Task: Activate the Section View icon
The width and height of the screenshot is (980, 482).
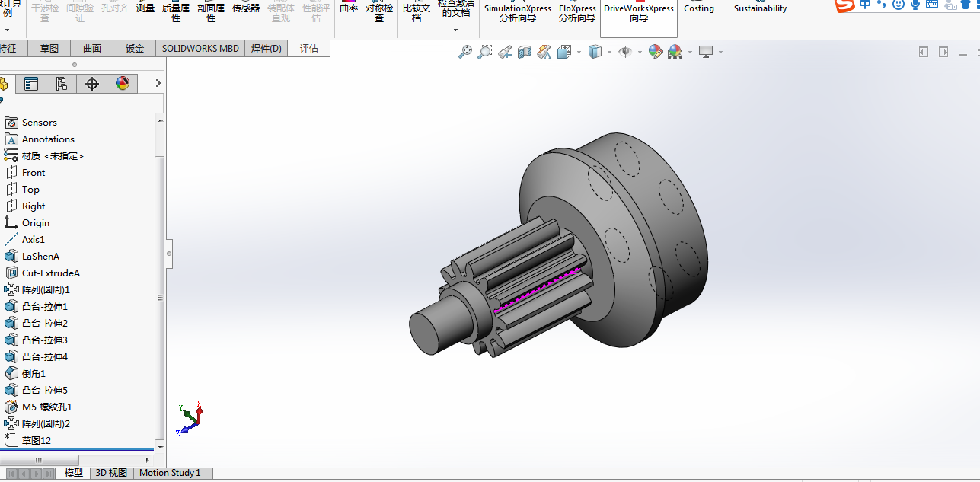Action: (525, 52)
